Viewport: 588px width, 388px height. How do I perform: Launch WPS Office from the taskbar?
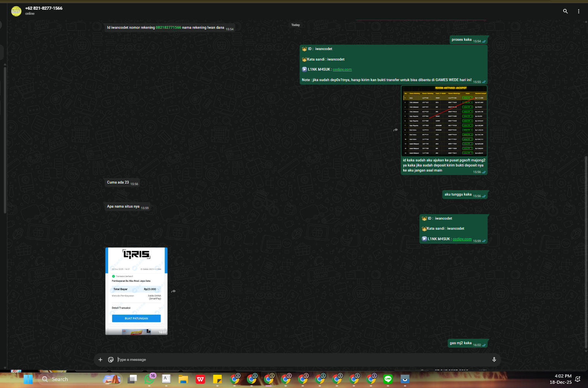[x=200, y=379]
